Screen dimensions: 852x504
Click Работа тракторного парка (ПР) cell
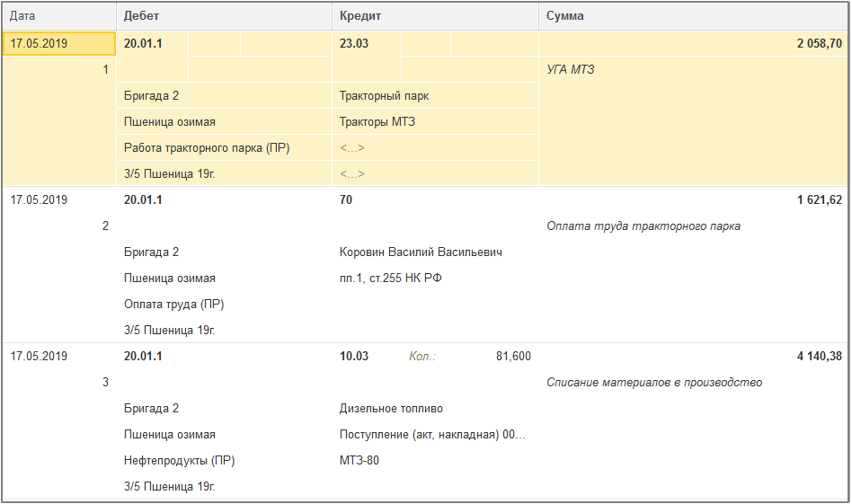(224, 147)
